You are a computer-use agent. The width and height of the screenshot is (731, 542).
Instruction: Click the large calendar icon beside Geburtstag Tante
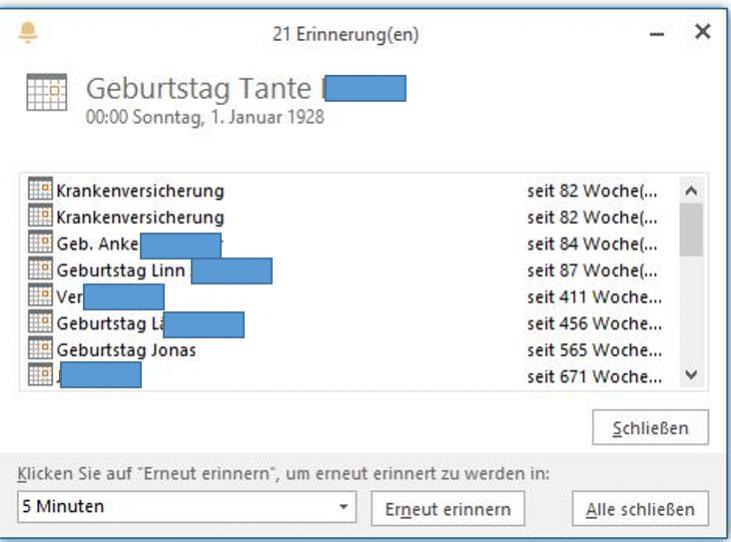pyautogui.click(x=47, y=92)
